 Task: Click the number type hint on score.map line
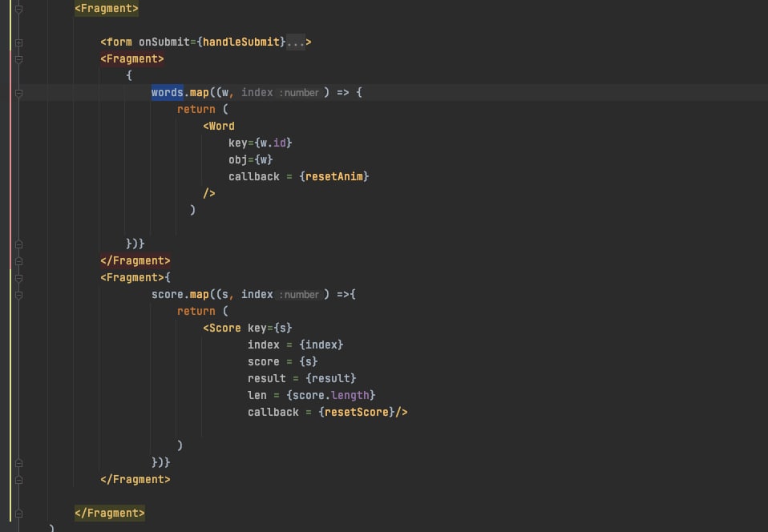[299, 295]
